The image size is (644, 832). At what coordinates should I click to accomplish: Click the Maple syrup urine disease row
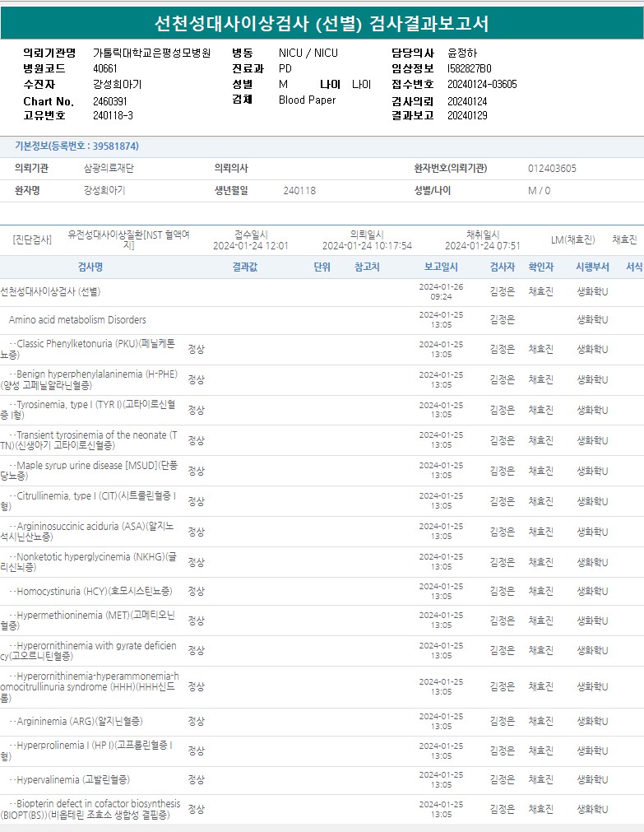(x=90, y=471)
